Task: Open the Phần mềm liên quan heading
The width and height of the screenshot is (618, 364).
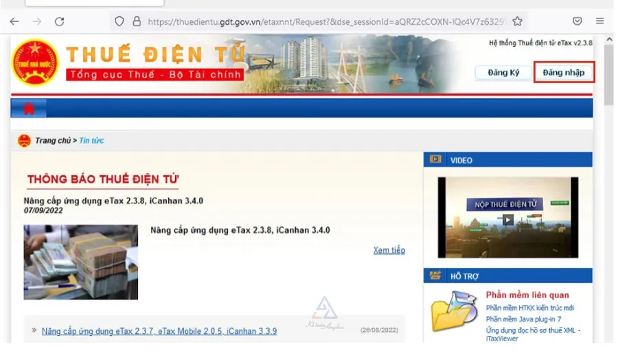Action: [527, 295]
